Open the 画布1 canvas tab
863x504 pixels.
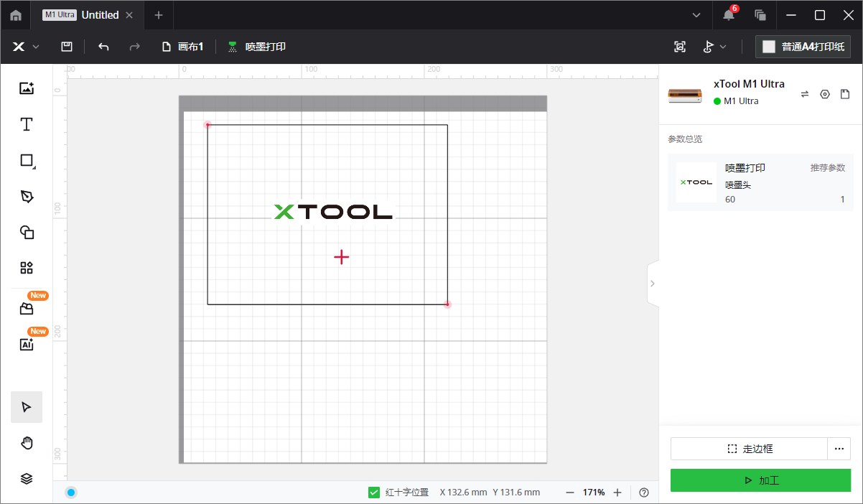click(183, 47)
